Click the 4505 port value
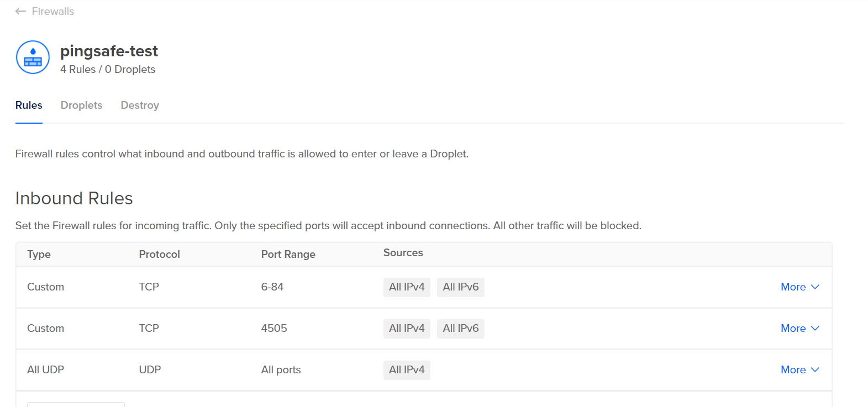868x407 pixels. (x=274, y=328)
